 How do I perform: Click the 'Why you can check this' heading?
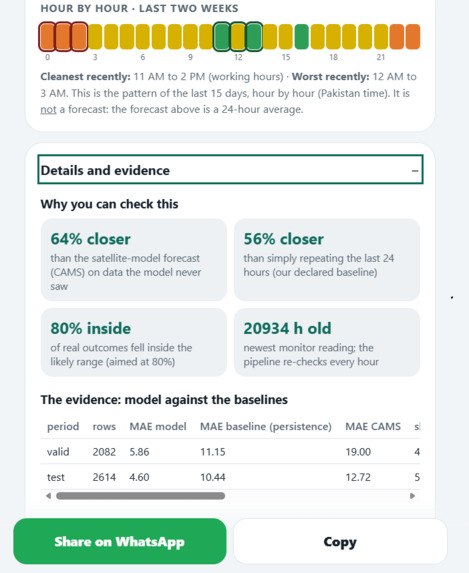tap(109, 204)
